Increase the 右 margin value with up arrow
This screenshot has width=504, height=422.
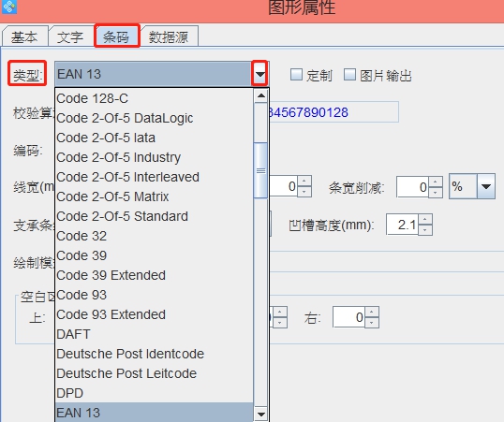point(372,312)
